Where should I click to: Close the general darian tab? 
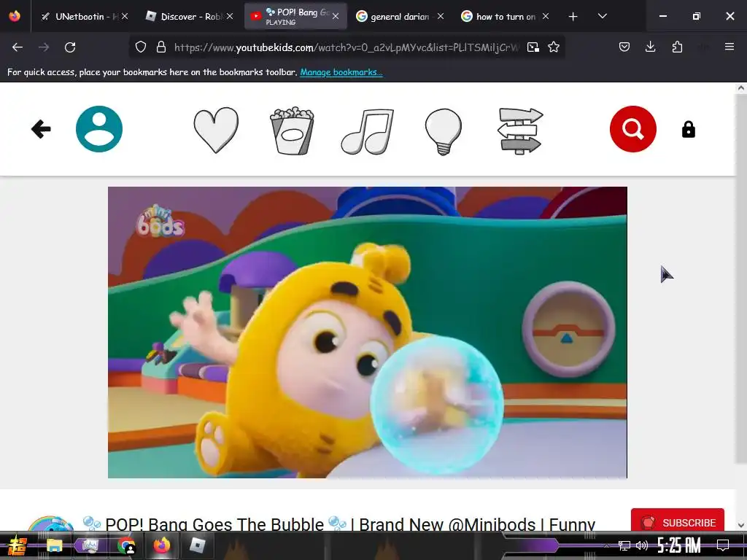(441, 16)
